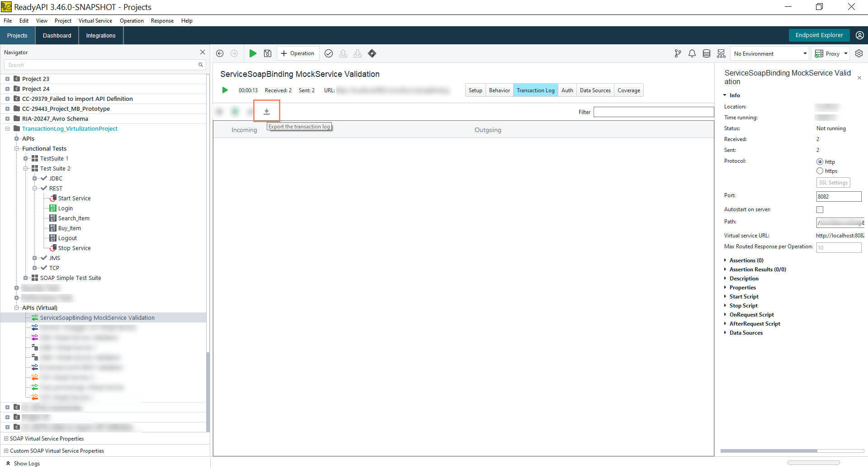Open the No Environment dropdown
This screenshot has width=868, height=469.
[x=770, y=53]
